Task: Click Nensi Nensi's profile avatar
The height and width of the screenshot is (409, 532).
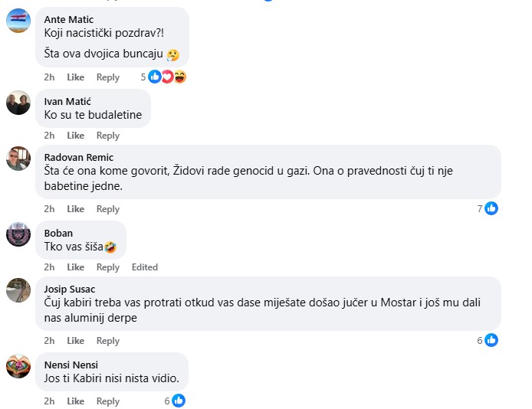Action: (x=18, y=366)
